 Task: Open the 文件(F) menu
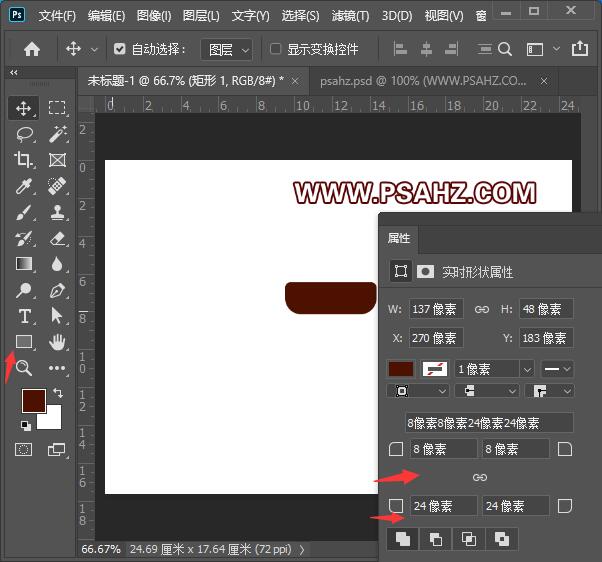pyautogui.click(x=57, y=16)
